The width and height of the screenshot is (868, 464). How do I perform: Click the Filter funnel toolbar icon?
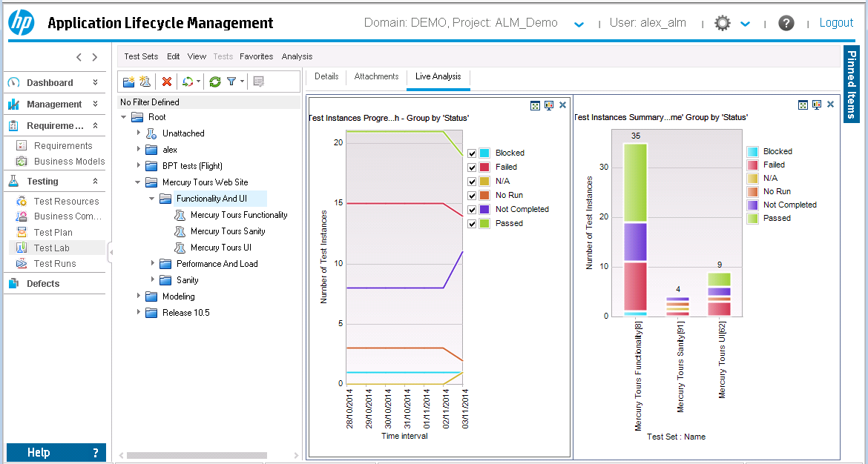(231, 82)
